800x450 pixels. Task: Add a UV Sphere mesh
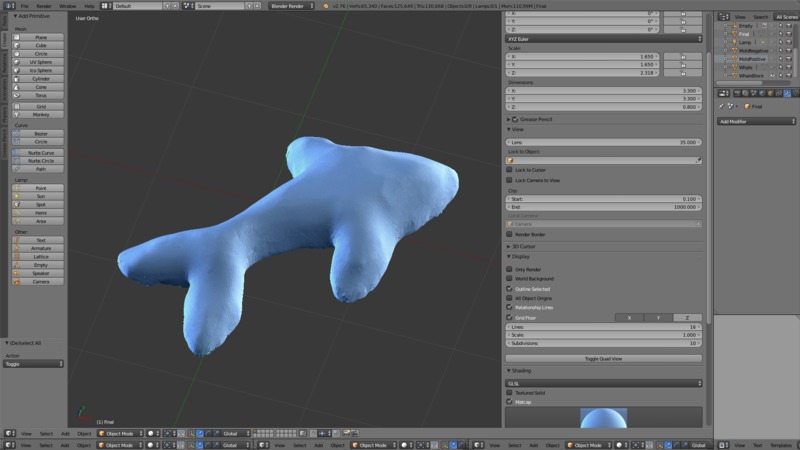click(38, 62)
